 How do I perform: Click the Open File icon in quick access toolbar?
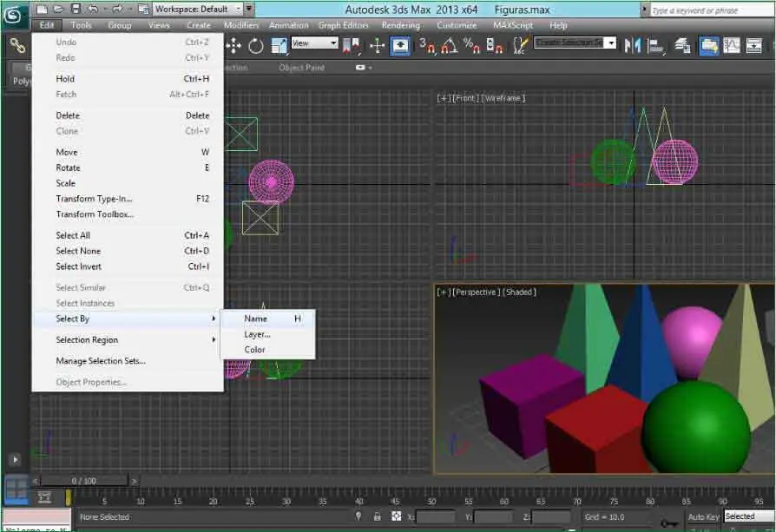click(x=58, y=9)
